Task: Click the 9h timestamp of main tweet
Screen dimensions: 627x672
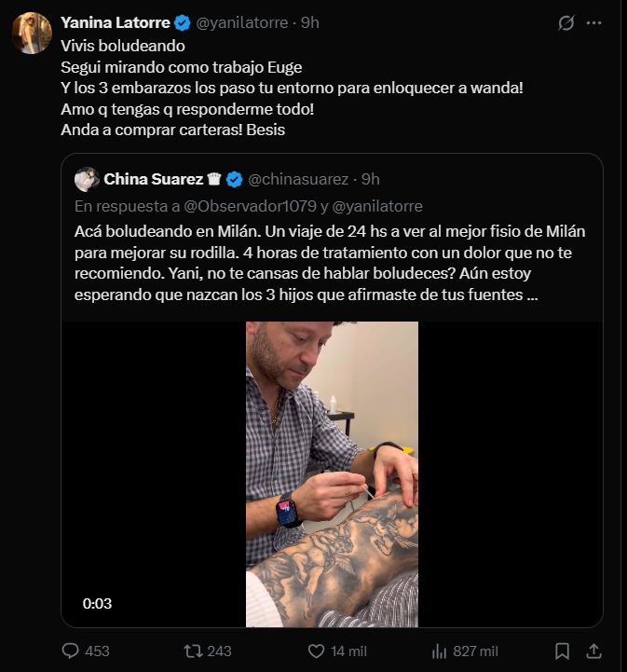Action: click(309, 22)
